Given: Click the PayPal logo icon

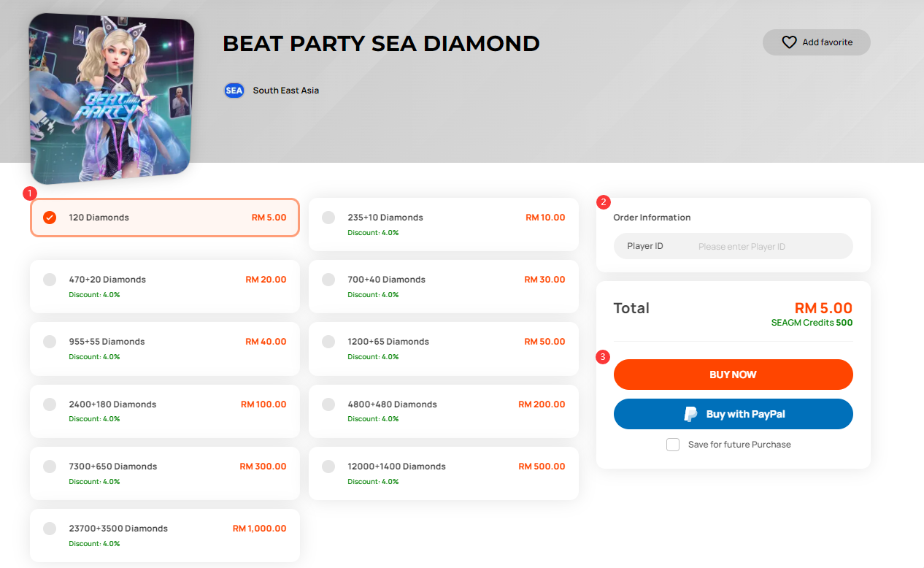Looking at the screenshot, I should tap(690, 414).
